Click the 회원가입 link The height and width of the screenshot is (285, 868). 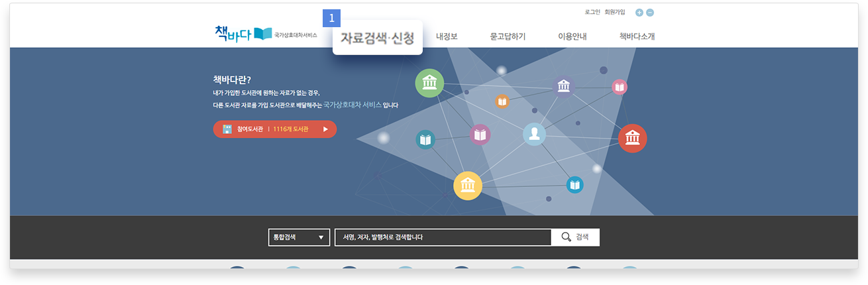(x=615, y=12)
